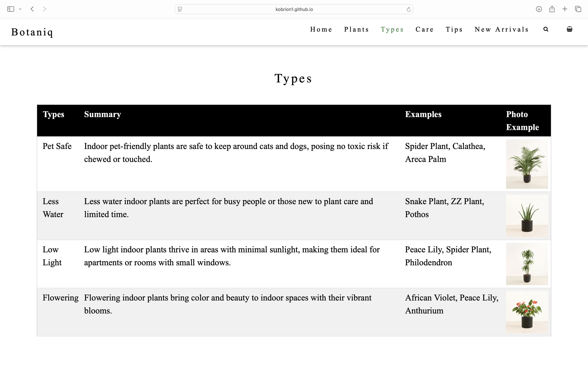Open the Share menu icon

pos(552,9)
